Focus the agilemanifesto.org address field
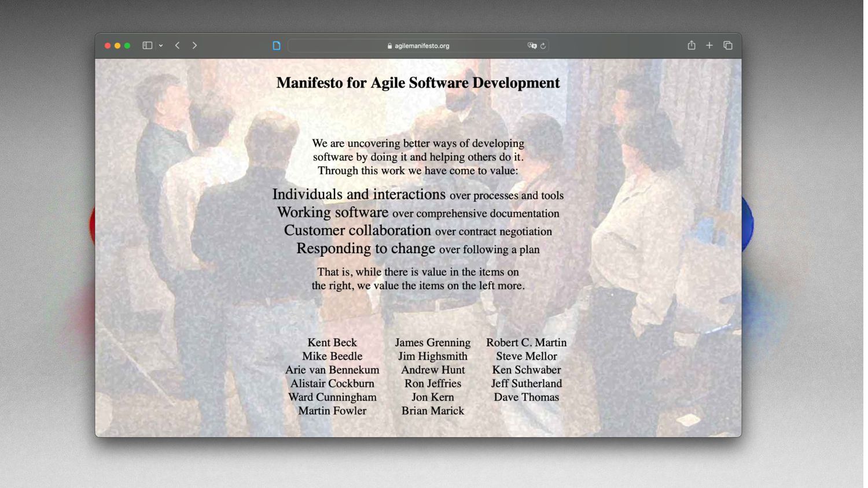Image resolution: width=868 pixels, height=488 pixels. (418, 46)
